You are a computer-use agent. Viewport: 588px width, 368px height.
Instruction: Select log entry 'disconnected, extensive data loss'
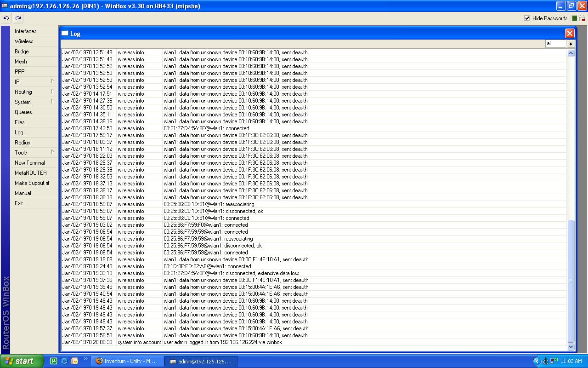314,273
